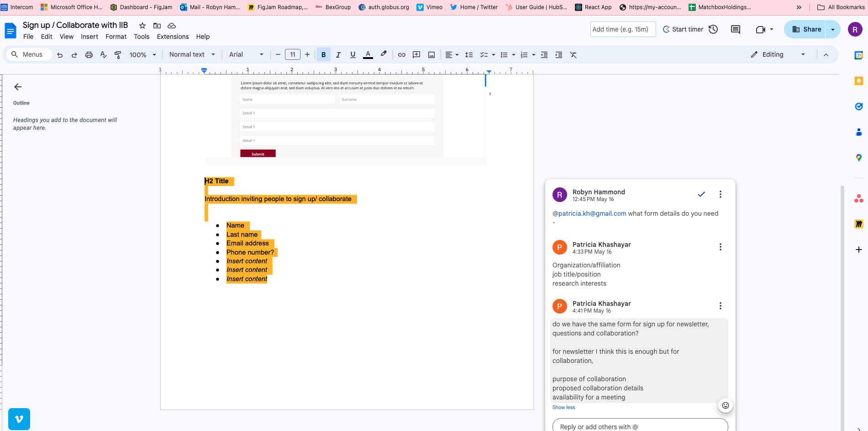The height and width of the screenshot is (431, 868).
Task: Click the paint format roller icon
Action: pyautogui.click(x=118, y=55)
